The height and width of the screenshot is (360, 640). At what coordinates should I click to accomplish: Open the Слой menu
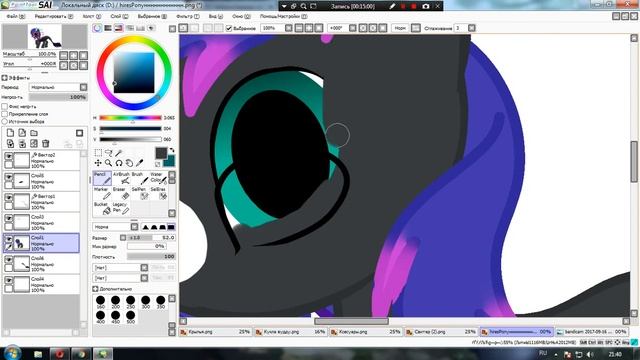(x=119, y=16)
